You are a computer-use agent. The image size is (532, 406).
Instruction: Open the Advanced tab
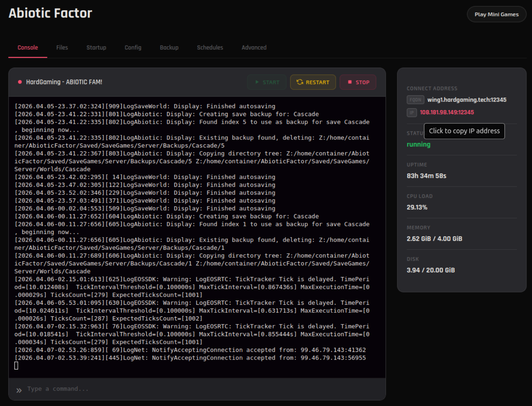click(254, 47)
